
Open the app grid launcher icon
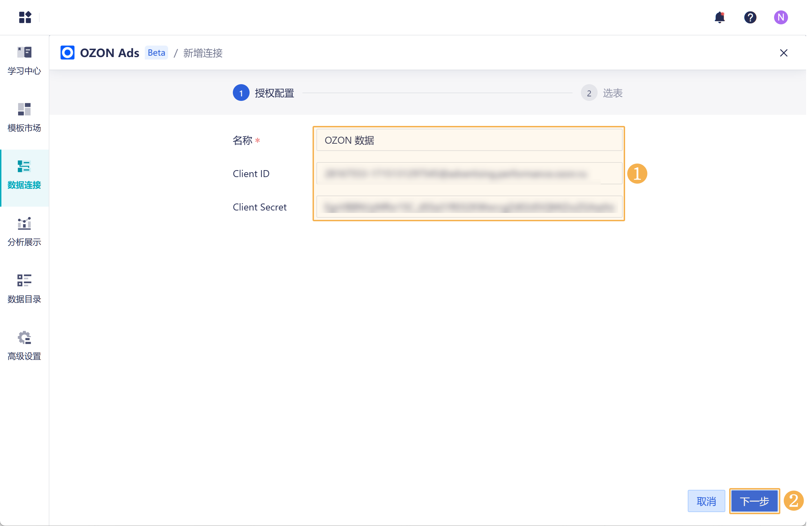point(25,17)
